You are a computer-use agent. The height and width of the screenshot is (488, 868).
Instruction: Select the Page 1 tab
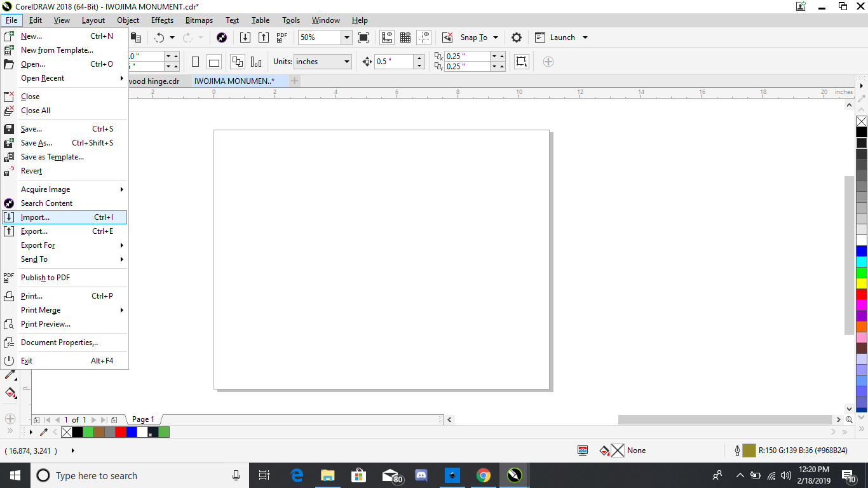coord(143,419)
